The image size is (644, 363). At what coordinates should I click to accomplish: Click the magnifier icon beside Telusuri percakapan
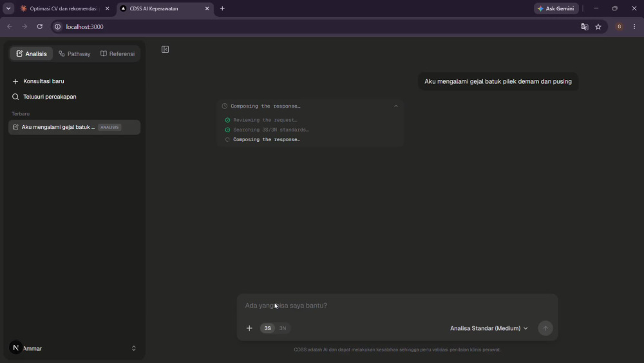(x=15, y=97)
